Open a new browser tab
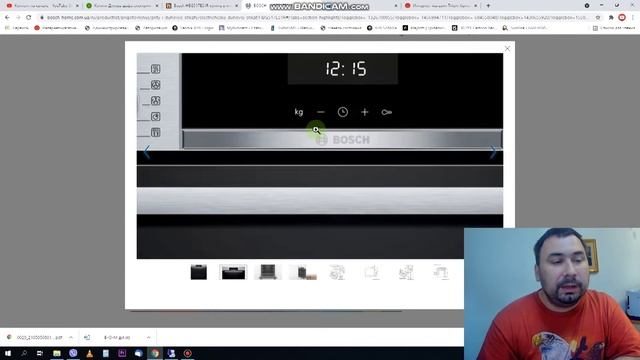Image resolution: width=640 pixels, height=360 pixels. [488, 6]
